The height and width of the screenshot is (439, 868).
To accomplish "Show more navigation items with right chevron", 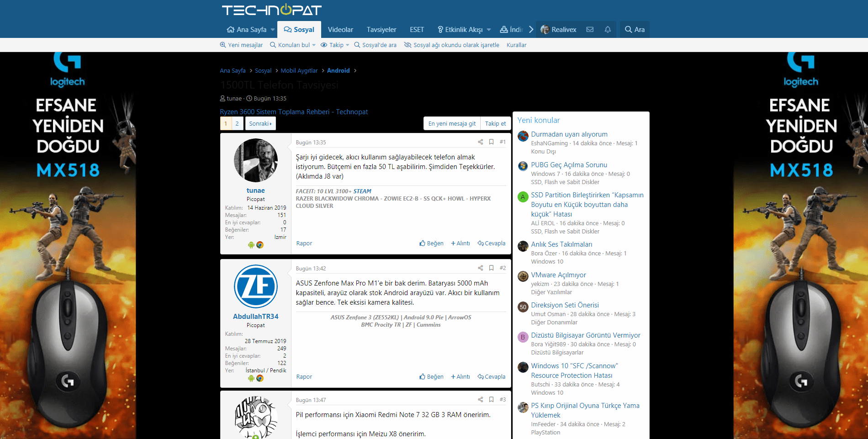I will click(x=531, y=30).
